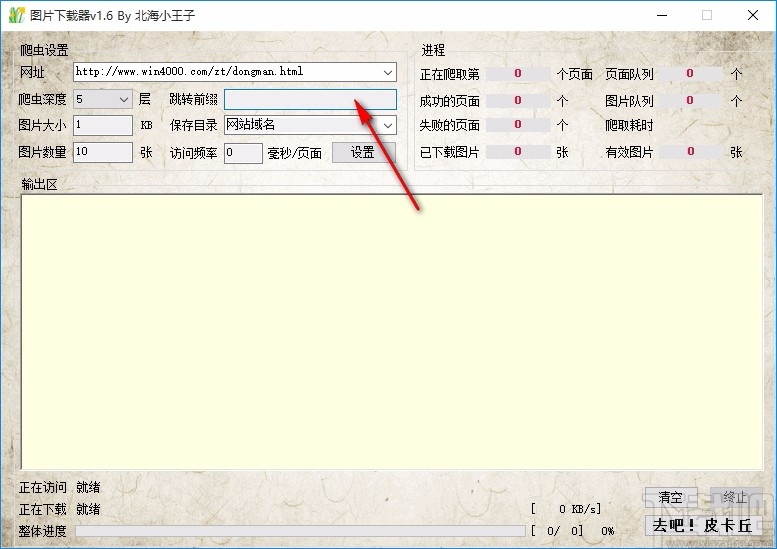Image resolution: width=777 pixels, height=549 pixels.
Task: Click the 访问频率 input field
Action: click(x=243, y=153)
